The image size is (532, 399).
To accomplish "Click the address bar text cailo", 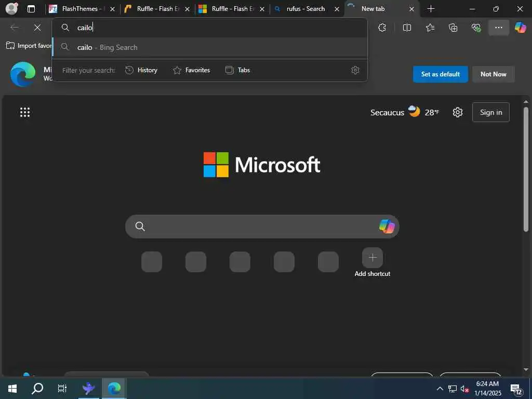I will 85,28.
